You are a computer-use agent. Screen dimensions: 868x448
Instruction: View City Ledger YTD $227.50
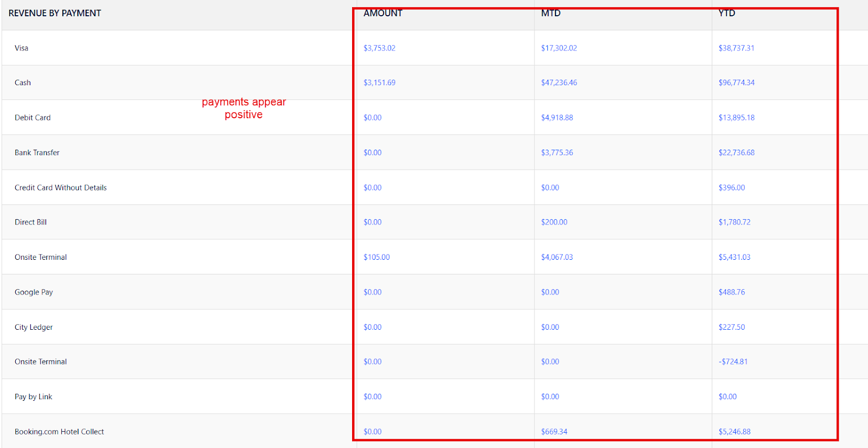731,328
